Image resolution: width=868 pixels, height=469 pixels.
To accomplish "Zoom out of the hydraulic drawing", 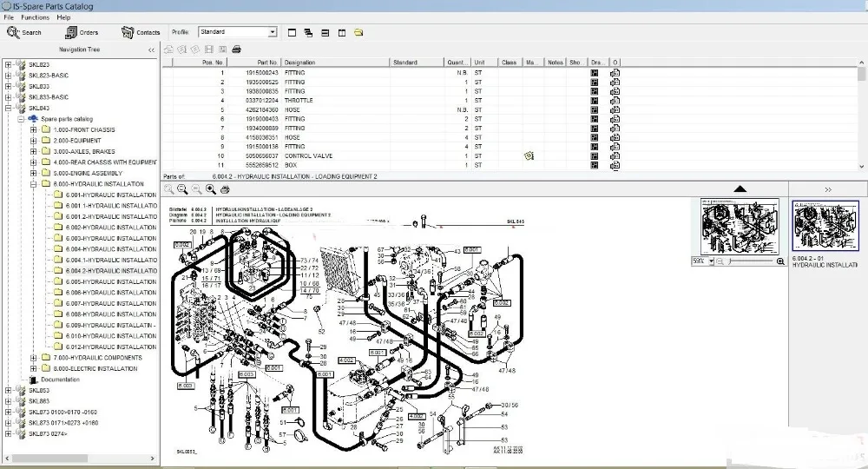I will (x=196, y=189).
